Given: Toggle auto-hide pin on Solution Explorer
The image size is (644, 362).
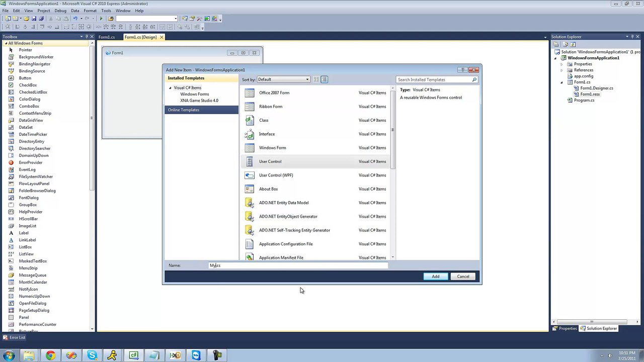Looking at the screenshot, I should 632,37.
